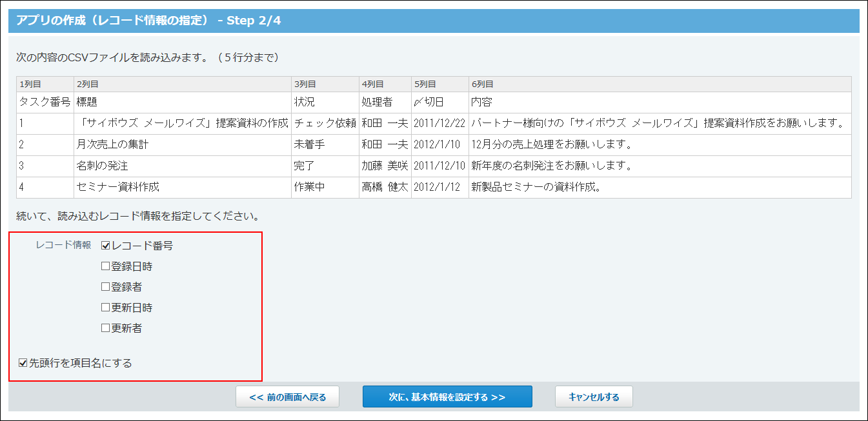Click the 6列目 column header
The width and height of the screenshot is (868, 421).
click(x=660, y=84)
